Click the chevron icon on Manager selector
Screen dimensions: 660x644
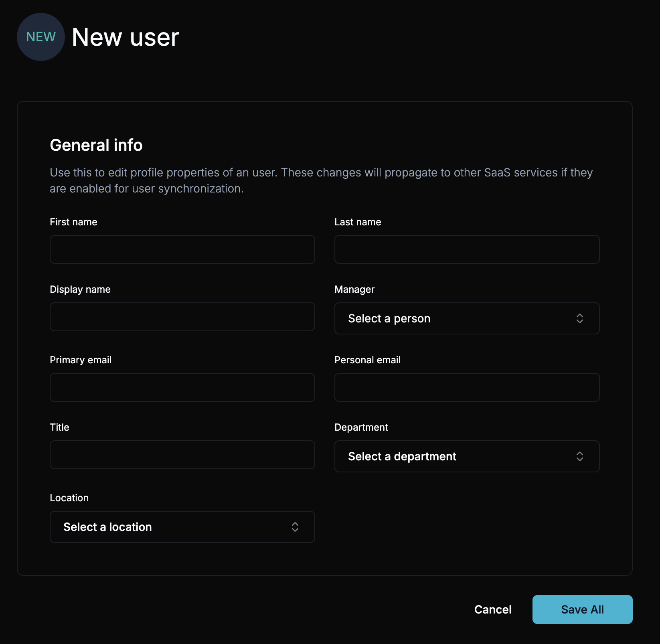[x=580, y=318]
